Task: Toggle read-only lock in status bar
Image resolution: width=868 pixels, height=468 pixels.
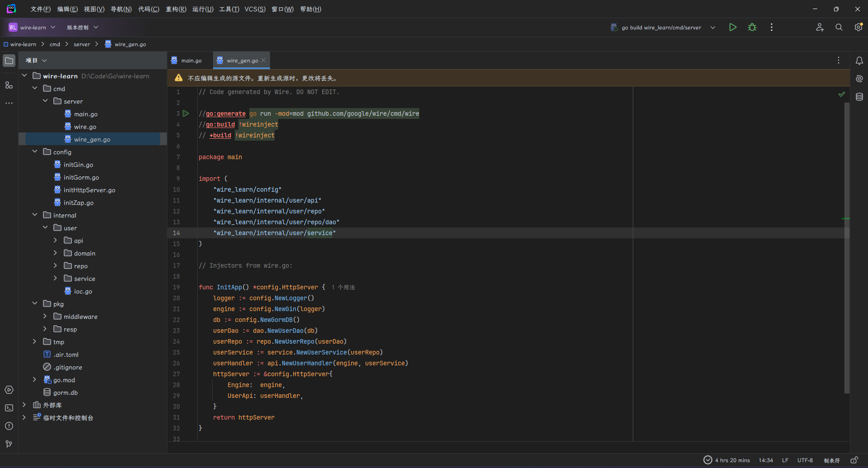Action: point(854,460)
